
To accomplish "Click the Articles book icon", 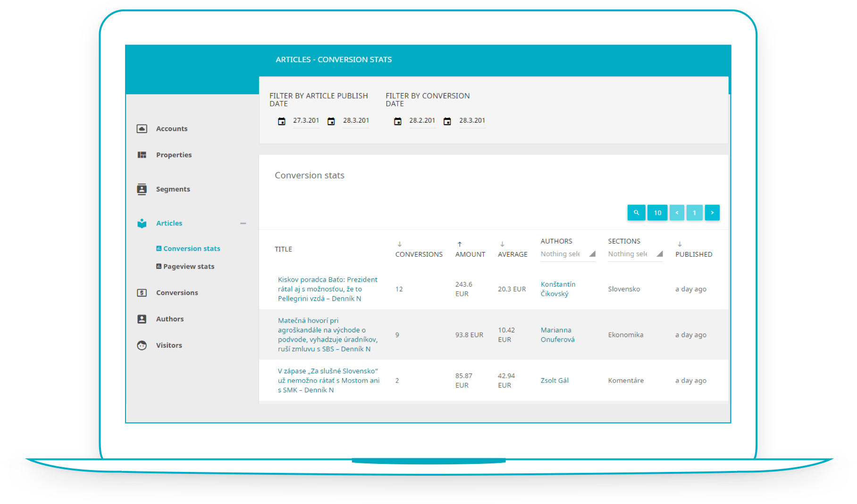I will tap(142, 223).
